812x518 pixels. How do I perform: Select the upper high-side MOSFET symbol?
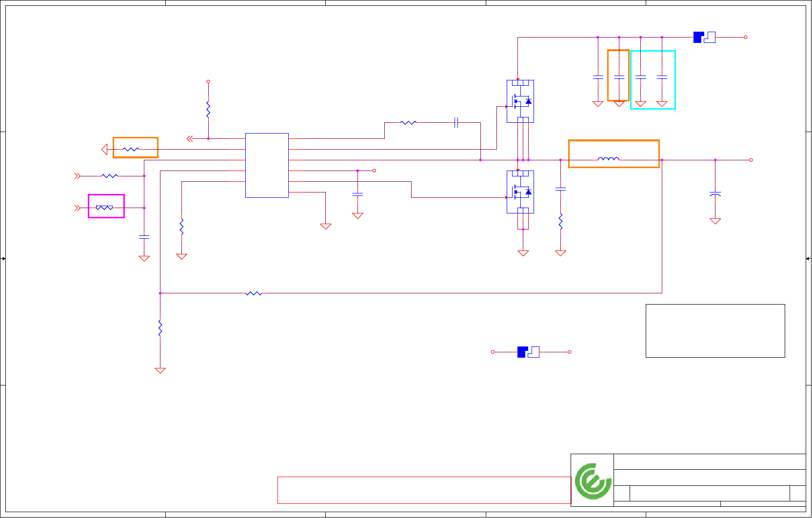520,101
